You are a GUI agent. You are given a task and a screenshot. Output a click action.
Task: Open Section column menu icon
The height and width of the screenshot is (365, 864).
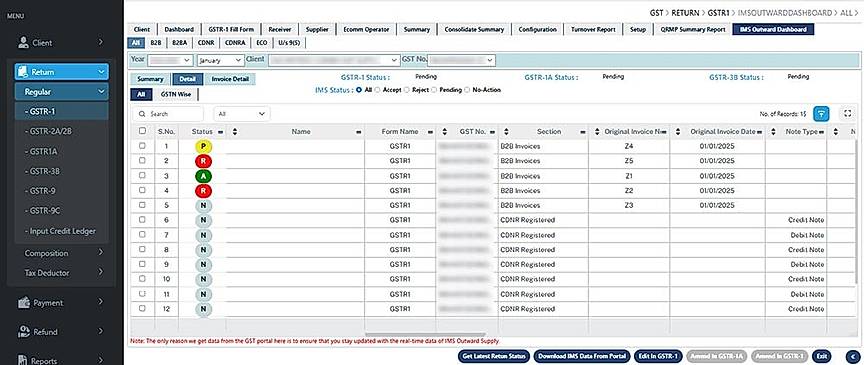[x=582, y=132]
